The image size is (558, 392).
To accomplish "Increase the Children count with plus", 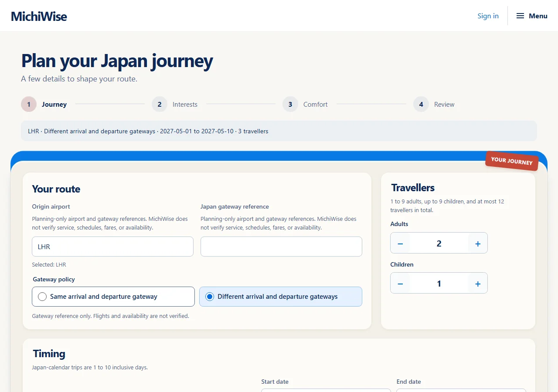I will (478, 284).
